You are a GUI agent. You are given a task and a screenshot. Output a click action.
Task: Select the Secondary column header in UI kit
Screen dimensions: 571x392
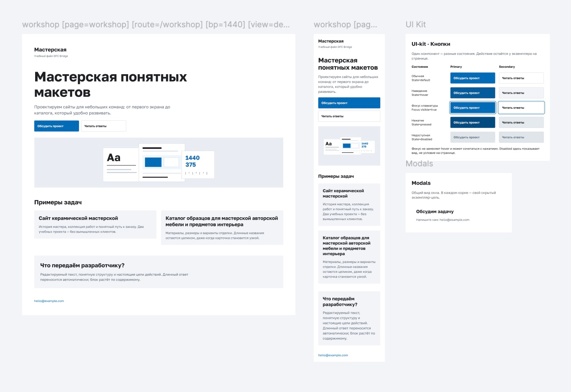507,67
